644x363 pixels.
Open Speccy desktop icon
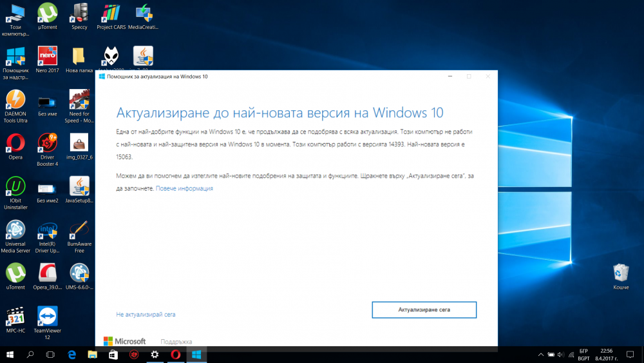[79, 17]
